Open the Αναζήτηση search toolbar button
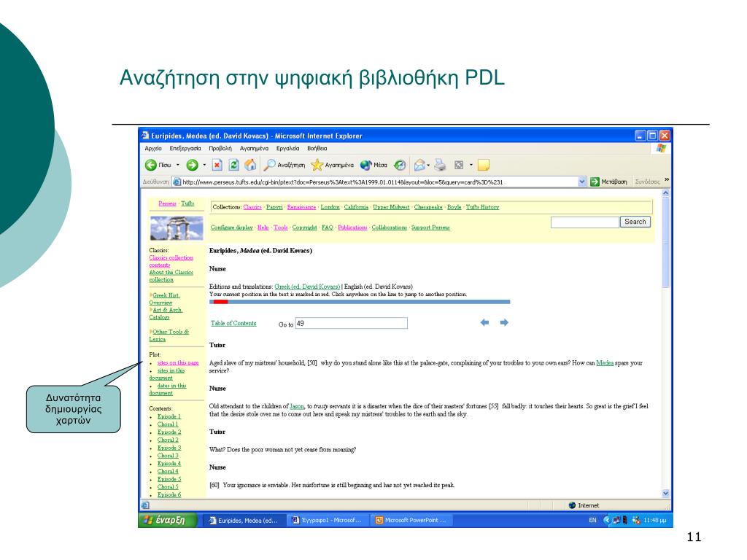 [285, 166]
